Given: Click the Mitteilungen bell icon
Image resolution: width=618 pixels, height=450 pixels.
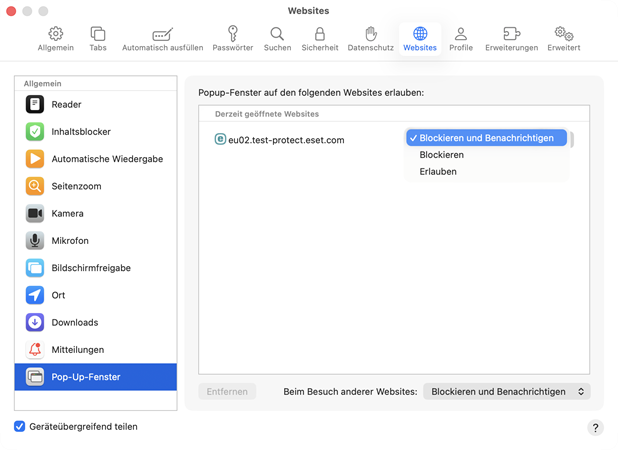Looking at the screenshot, I should click(x=35, y=350).
